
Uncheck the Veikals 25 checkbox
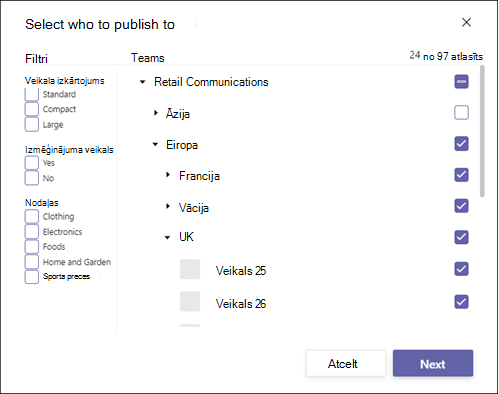[x=461, y=269]
